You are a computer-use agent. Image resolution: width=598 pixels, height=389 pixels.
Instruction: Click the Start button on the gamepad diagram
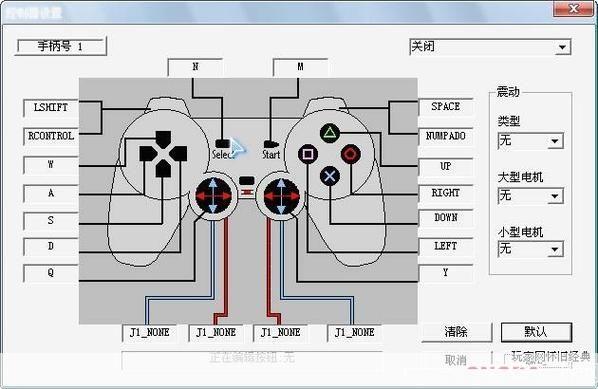pos(271,145)
